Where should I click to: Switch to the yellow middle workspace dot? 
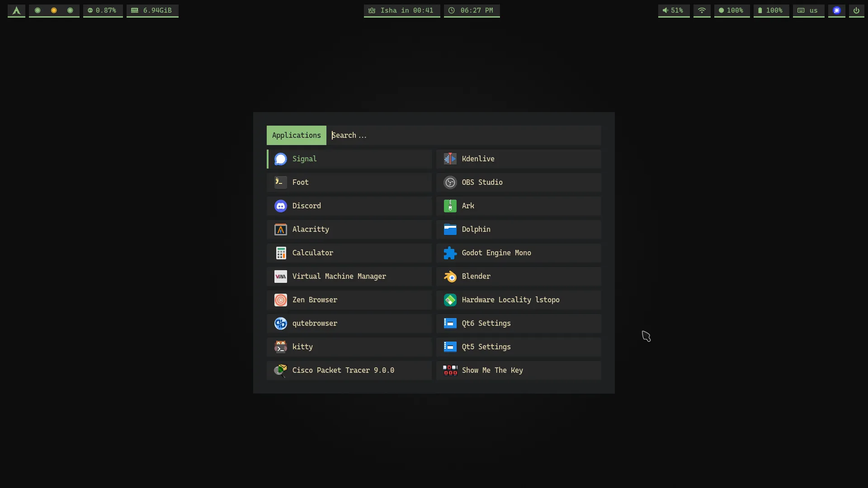pyautogui.click(x=54, y=10)
